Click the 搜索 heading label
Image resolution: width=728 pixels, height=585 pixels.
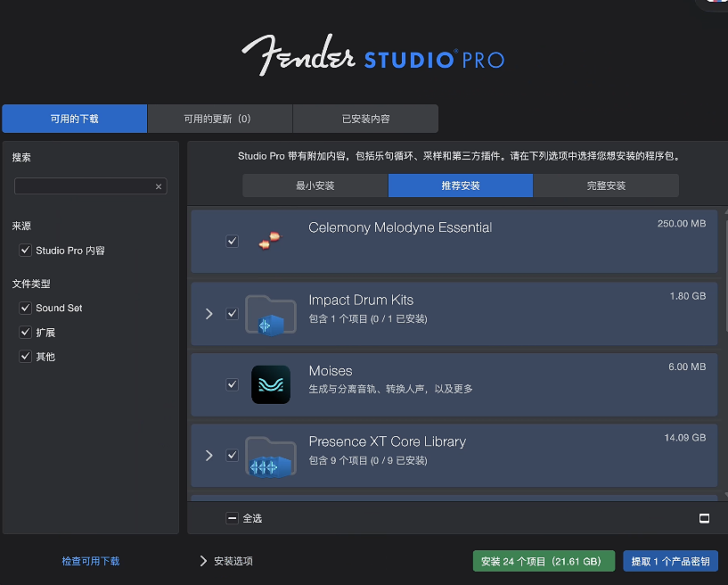[x=21, y=158]
